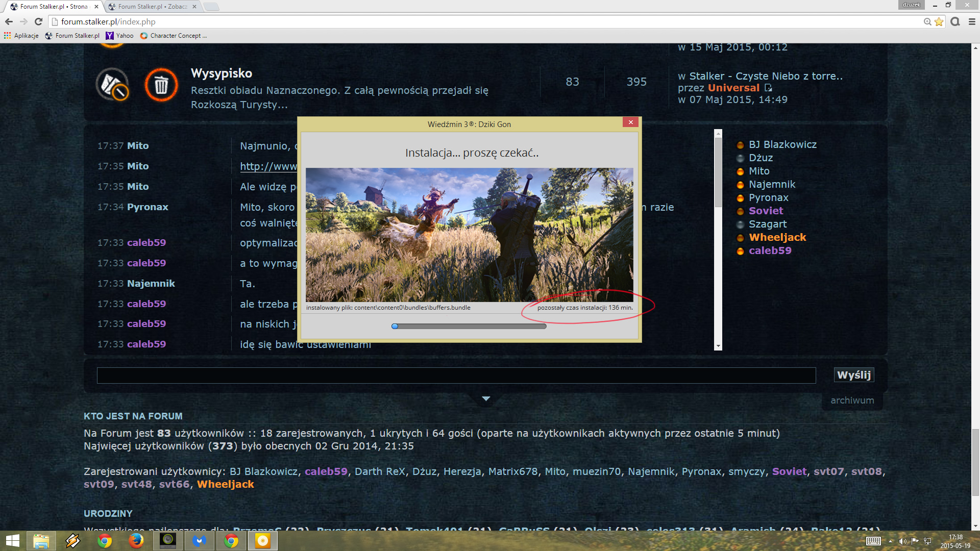Open the Forum Stalker.pl bookmark

(x=72, y=36)
